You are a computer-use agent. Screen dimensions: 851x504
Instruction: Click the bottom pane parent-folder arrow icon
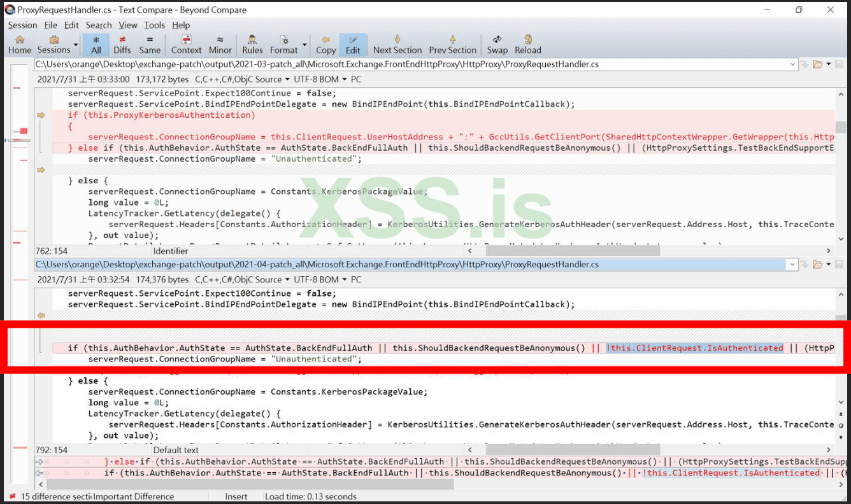pyautogui.click(x=805, y=265)
